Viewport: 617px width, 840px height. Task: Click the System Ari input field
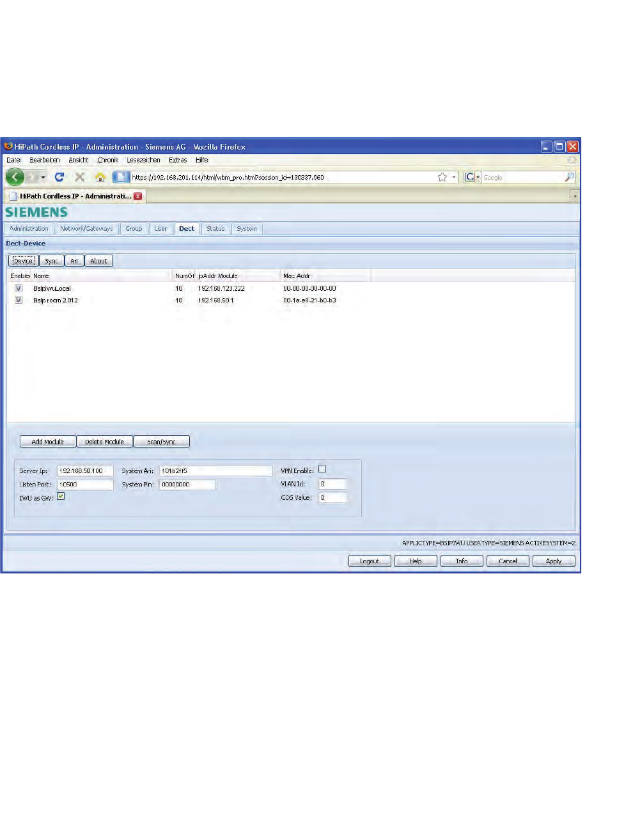(x=216, y=471)
